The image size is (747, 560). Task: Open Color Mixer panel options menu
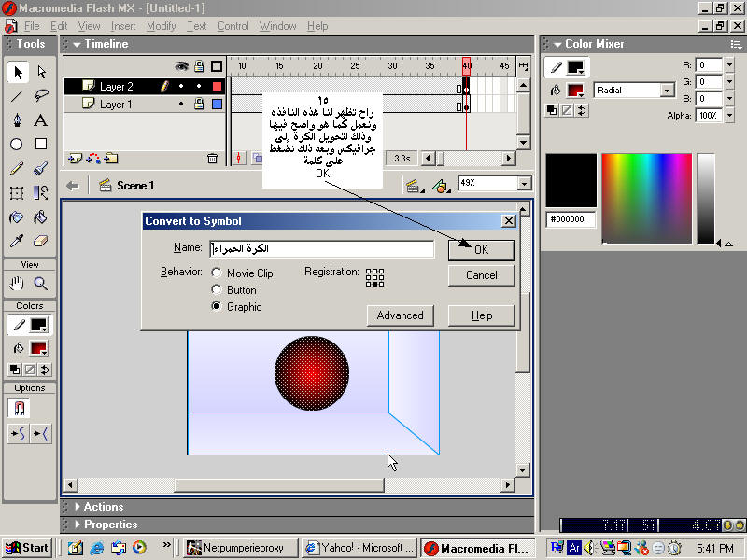coord(736,44)
